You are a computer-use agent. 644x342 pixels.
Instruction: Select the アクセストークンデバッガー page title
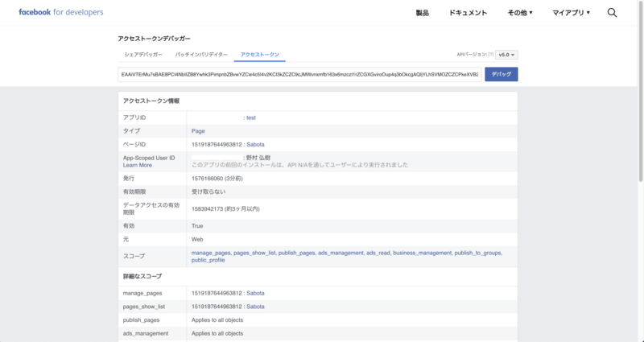click(x=154, y=39)
